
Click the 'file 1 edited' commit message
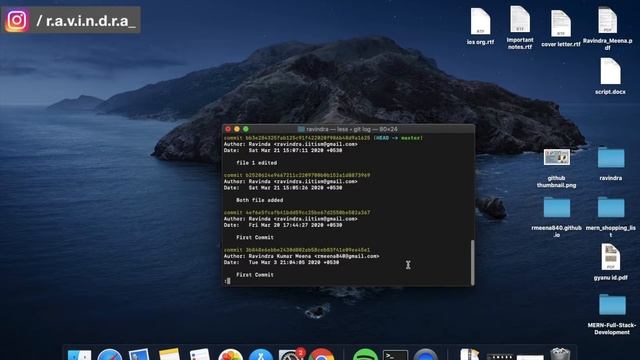point(257,163)
